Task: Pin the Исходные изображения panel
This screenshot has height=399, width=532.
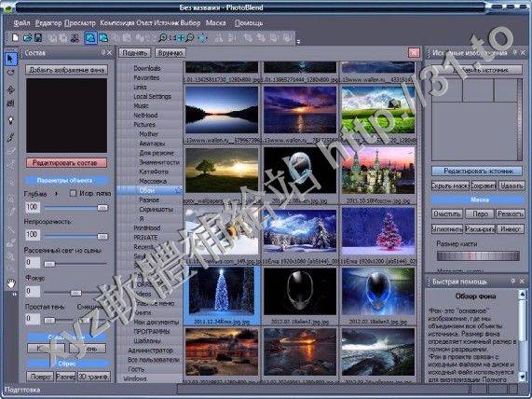Action: [515, 52]
